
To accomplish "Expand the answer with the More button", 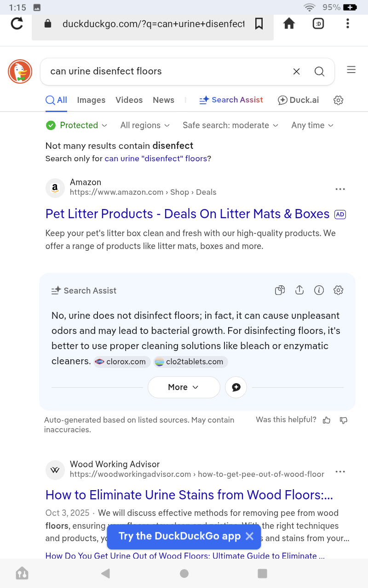I will click(184, 387).
